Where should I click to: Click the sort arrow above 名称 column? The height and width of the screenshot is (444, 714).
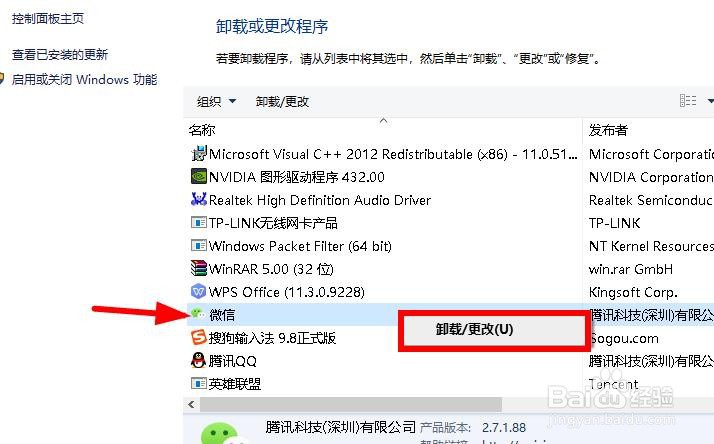click(x=383, y=121)
